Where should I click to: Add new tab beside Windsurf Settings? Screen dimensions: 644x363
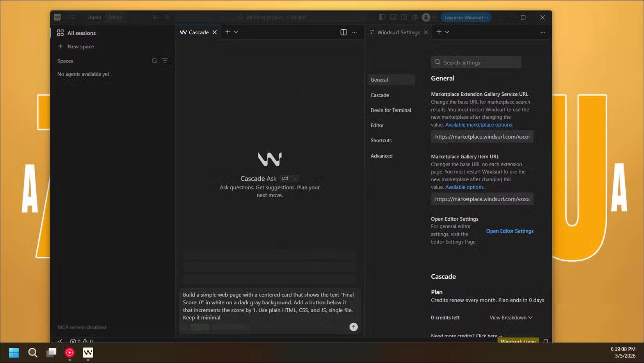click(439, 32)
